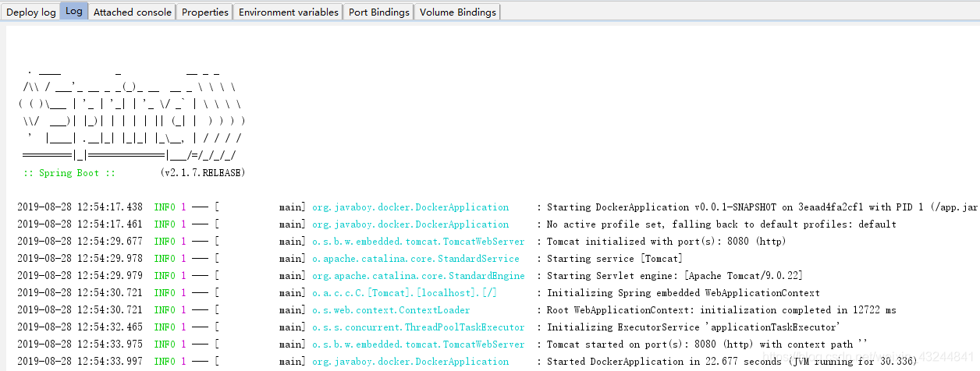980x371 pixels.
Task: Click logger name 'org.apache.catalina.core.StandardEngine'
Action: point(418,276)
